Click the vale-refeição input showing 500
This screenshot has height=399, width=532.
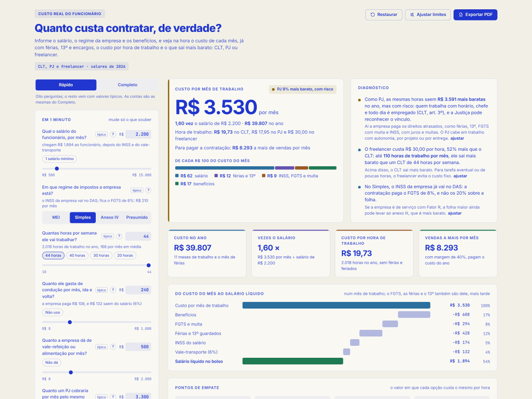tap(138, 347)
